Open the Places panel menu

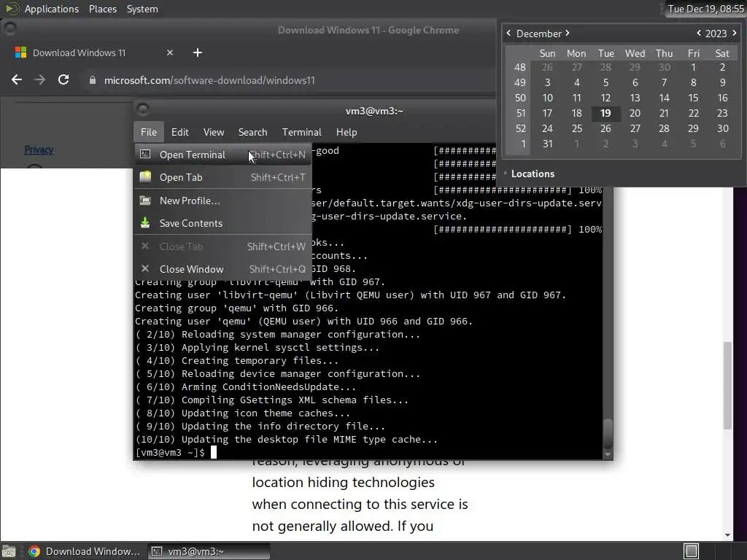pyautogui.click(x=103, y=9)
